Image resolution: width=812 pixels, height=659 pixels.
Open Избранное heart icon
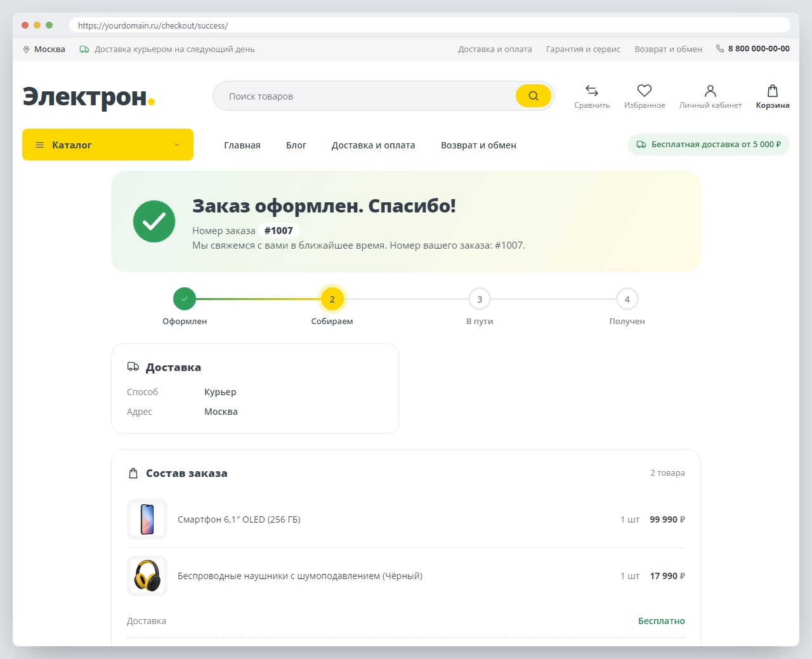[645, 91]
